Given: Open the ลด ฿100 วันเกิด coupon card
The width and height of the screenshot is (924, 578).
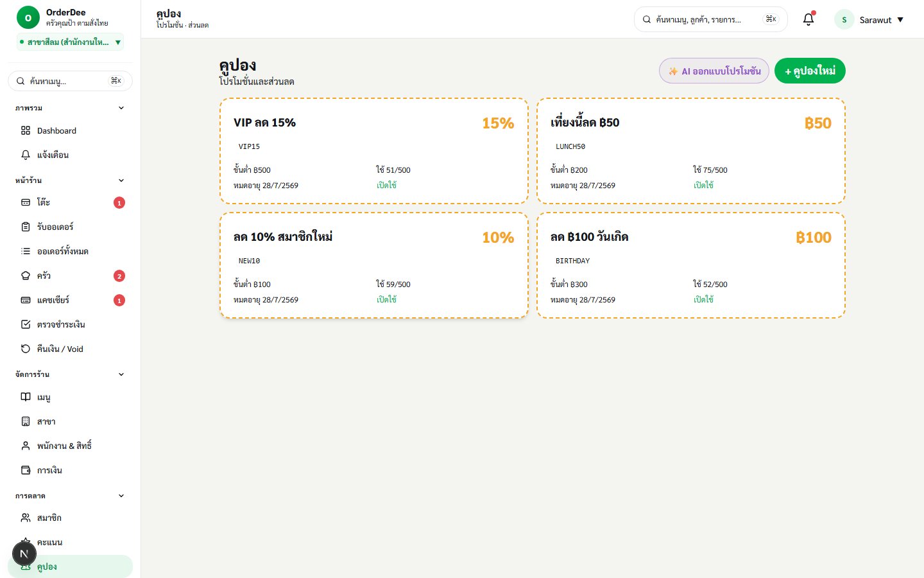Looking at the screenshot, I should click(x=691, y=265).
